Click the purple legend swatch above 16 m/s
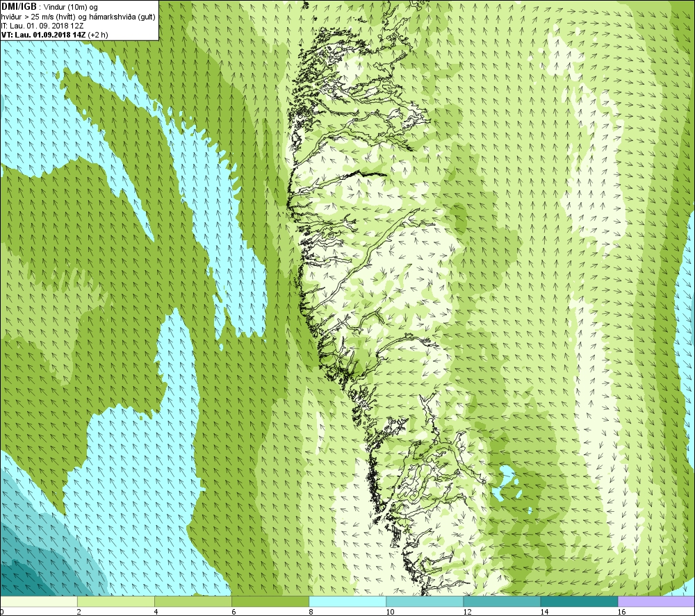Screen dimensions: 695x616 point(657,601)
